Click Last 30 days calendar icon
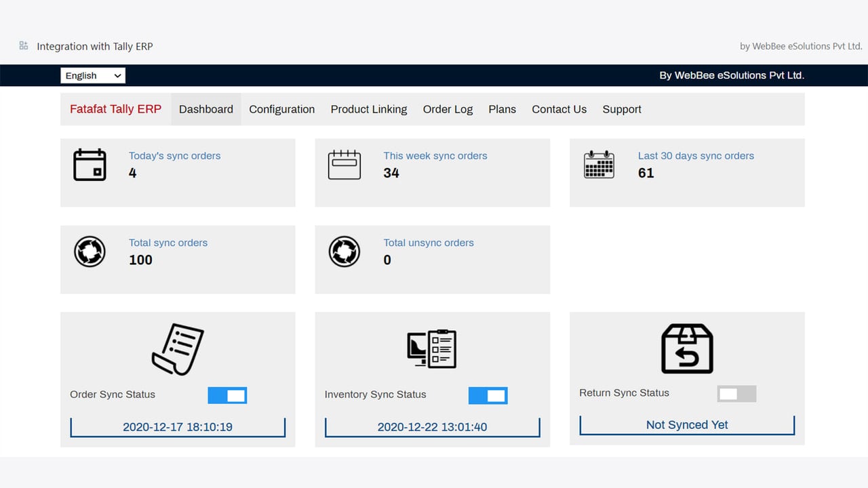The image size is (868, 488). 599,165
